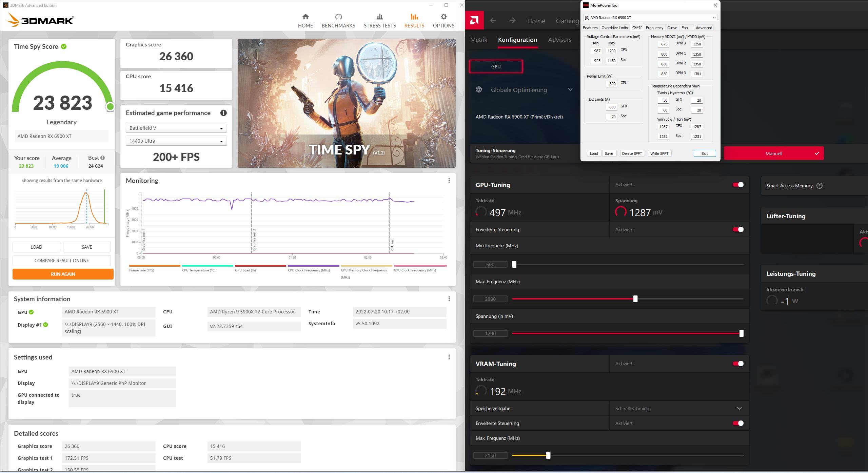868x473 pixels.
Task: Open the Battlefield V game dropdown
Action: pyautogui.click(x=176, y=128)
